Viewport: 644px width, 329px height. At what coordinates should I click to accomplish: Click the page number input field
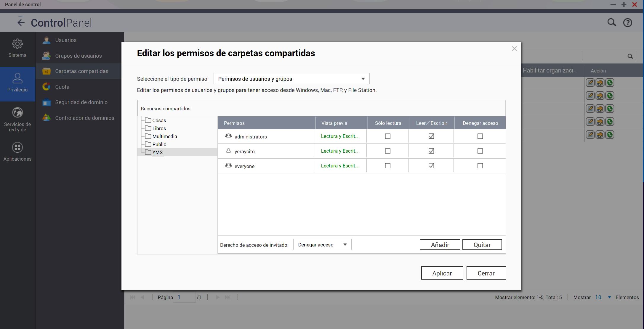184,297
